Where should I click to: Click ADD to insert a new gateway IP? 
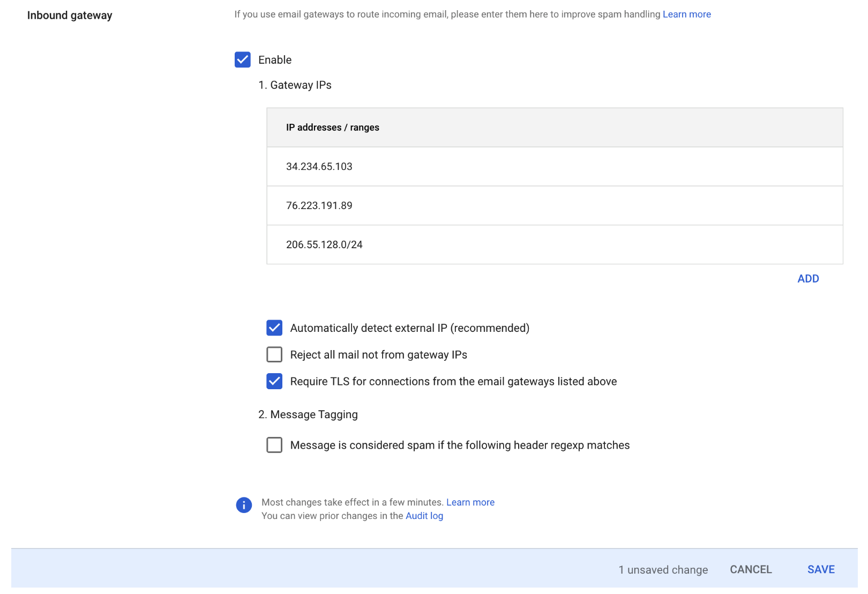808,278
